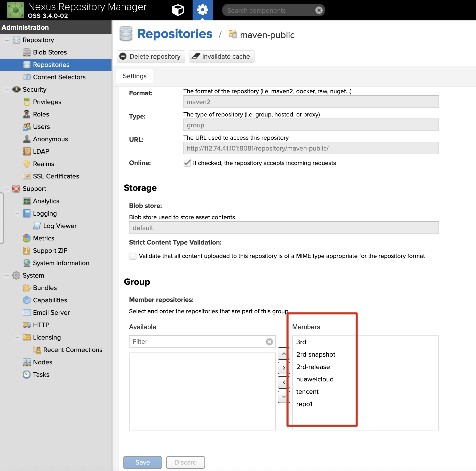Open the Settings tab
Viewport: 476px width, 471px height.
click(x=134, y=76)
